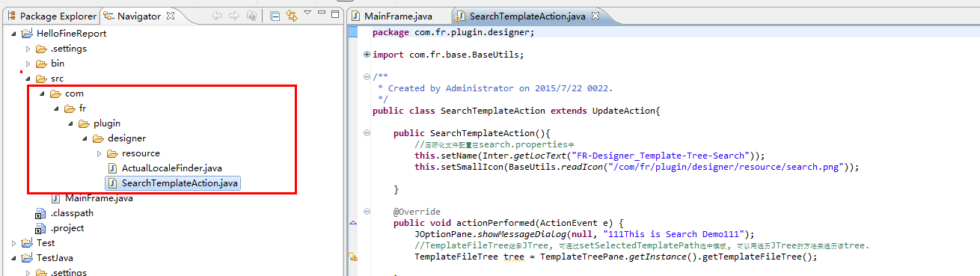Viewport: 980px width, 276px height.
Task: Select the designer folder in the tree
Action: 120,138
